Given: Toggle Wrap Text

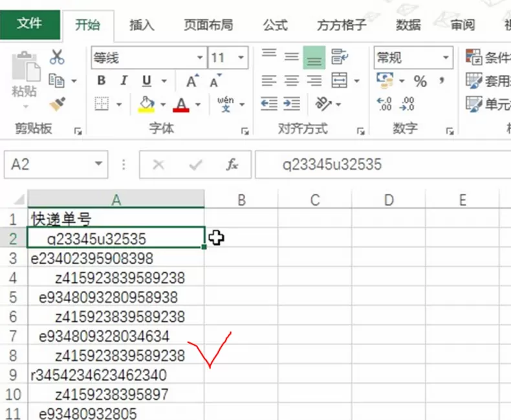Looking at the screenshot, I should (340, 57).
